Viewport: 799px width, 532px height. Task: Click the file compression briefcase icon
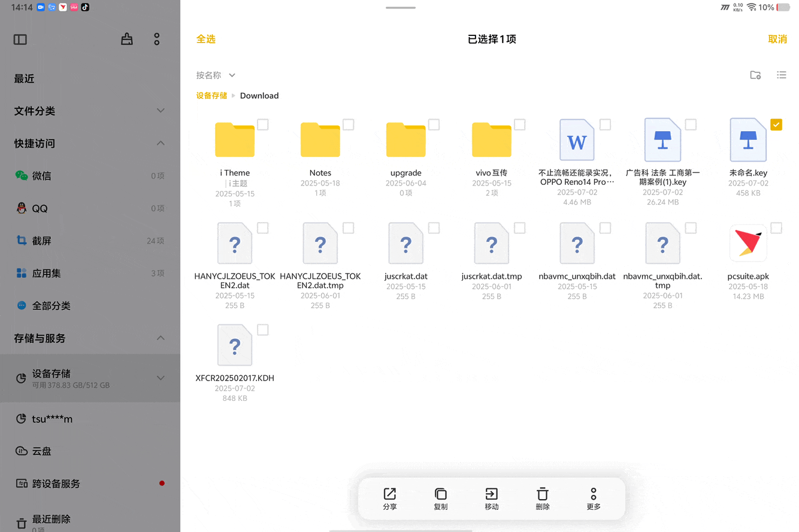126,38
